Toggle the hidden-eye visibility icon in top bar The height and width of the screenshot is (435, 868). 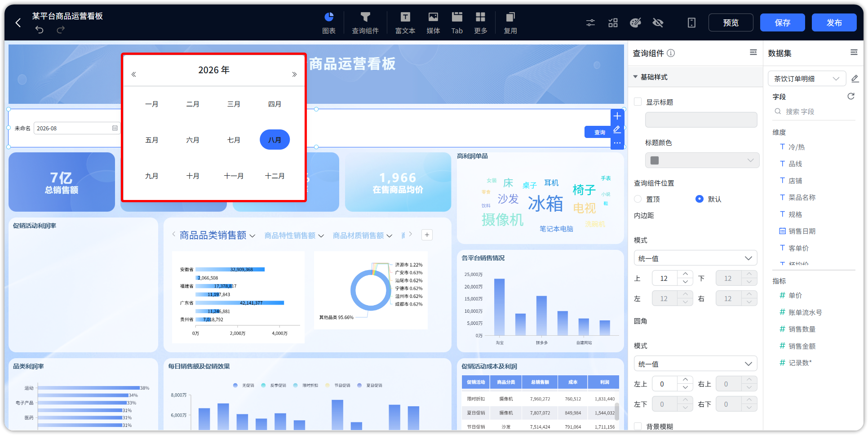658,22
